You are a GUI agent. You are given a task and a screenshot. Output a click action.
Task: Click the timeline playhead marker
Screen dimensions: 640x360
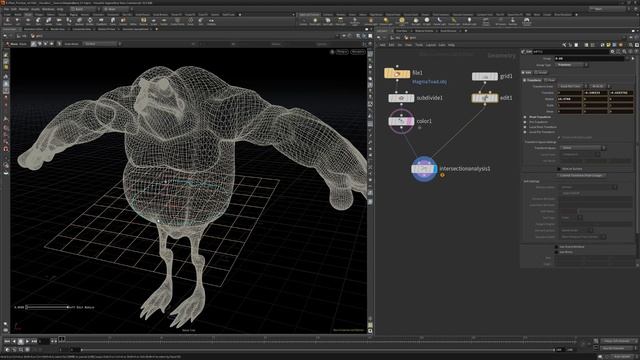click(62, 339)
